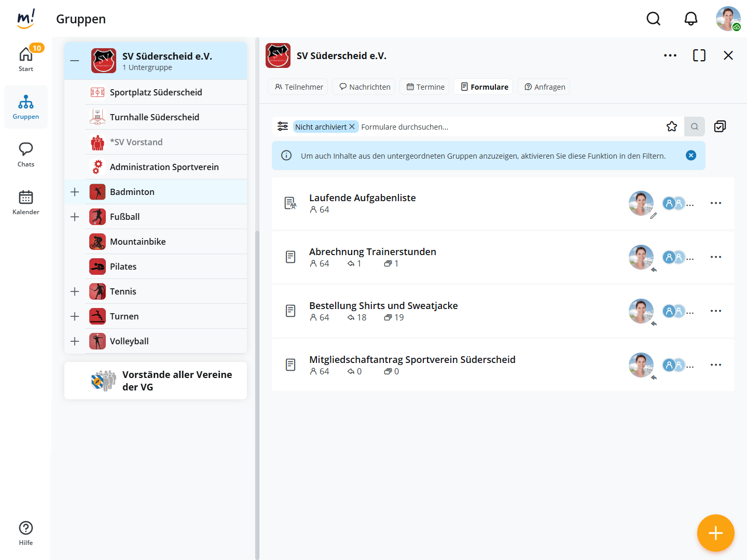Open the filter settings icon
Screen dimensions: 747x560
283,127
